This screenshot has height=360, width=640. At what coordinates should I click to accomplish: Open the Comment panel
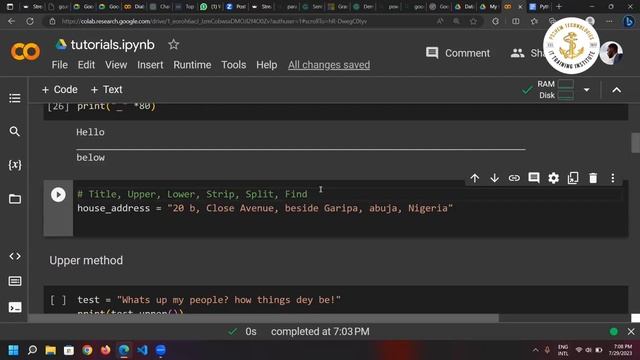pyautogui.click(x=458, y=53)
